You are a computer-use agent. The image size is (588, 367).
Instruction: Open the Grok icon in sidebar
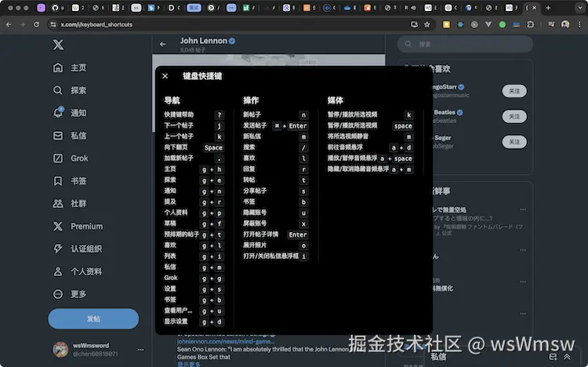58,158
